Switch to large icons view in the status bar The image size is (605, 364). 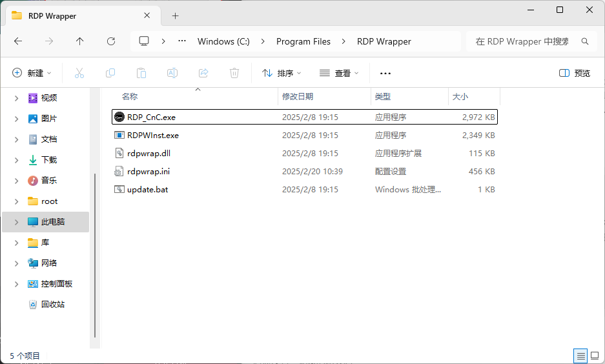point(595,356)
